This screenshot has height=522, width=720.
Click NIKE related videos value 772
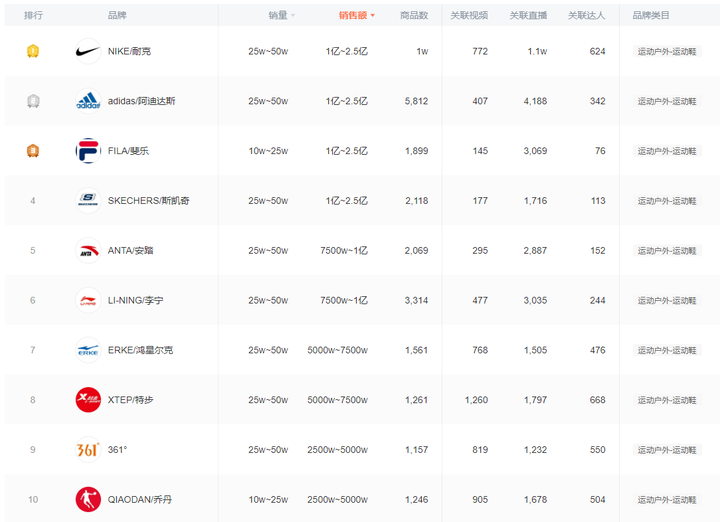coord(480,51)
